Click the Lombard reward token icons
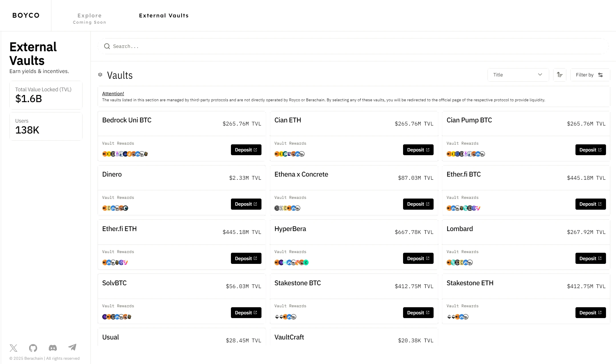 point(460,262)
